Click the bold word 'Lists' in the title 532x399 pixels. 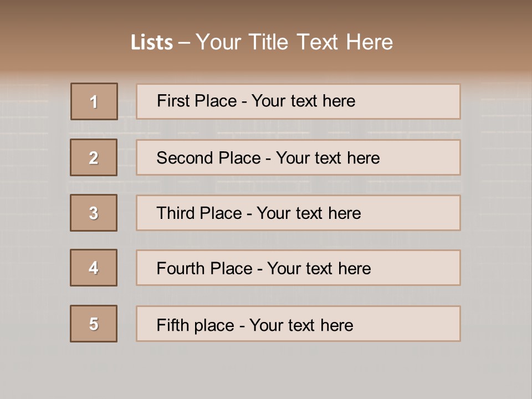point(152,43)
